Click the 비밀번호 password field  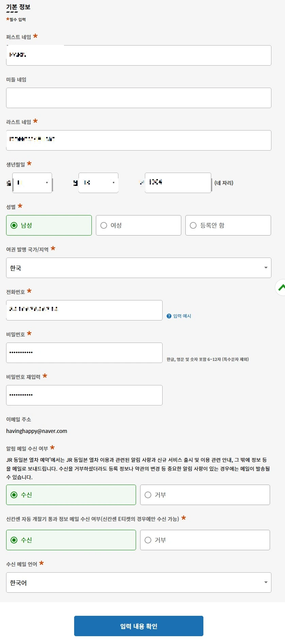84,352
